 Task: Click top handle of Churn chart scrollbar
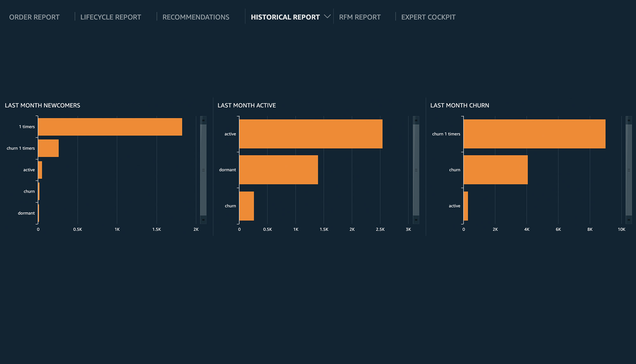coord(629,120)
